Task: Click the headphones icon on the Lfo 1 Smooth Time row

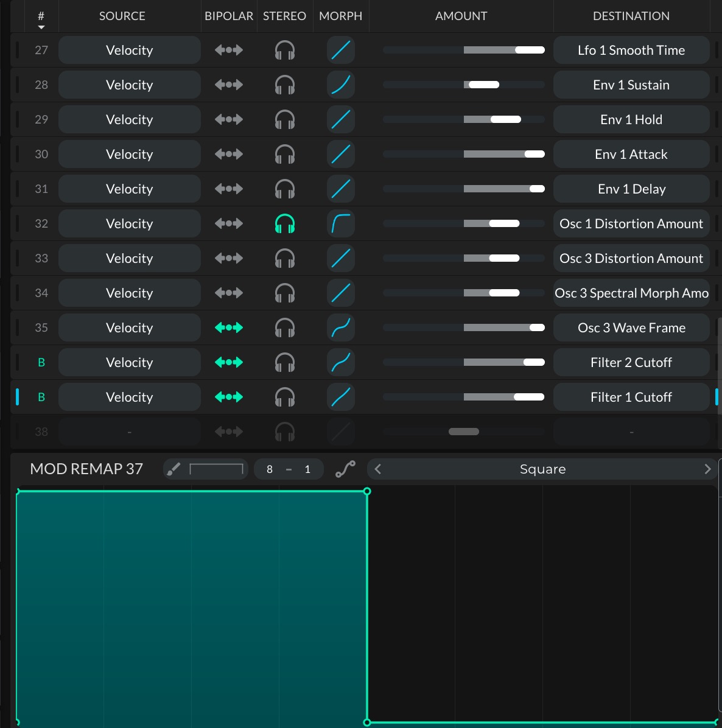Action: click(x=284, y=50)
